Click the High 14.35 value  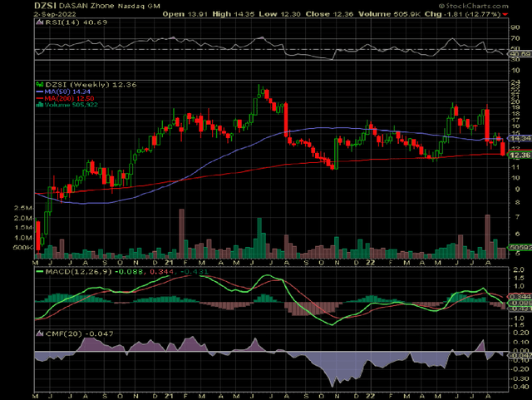(234, 14)
